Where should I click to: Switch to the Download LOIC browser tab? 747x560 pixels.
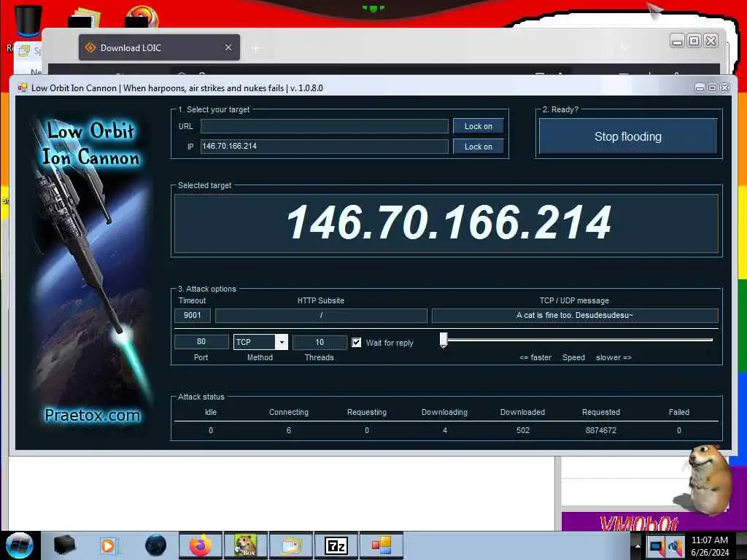159,47
